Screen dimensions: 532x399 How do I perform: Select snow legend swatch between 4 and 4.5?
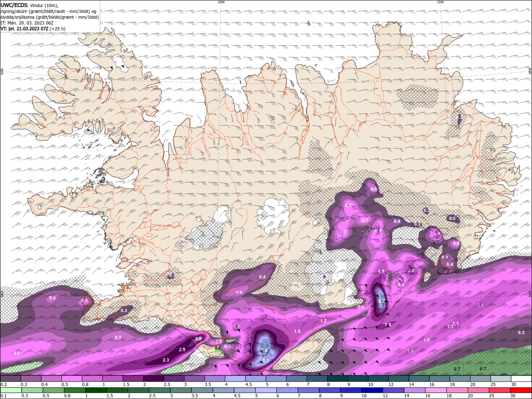tap(235, 379)
